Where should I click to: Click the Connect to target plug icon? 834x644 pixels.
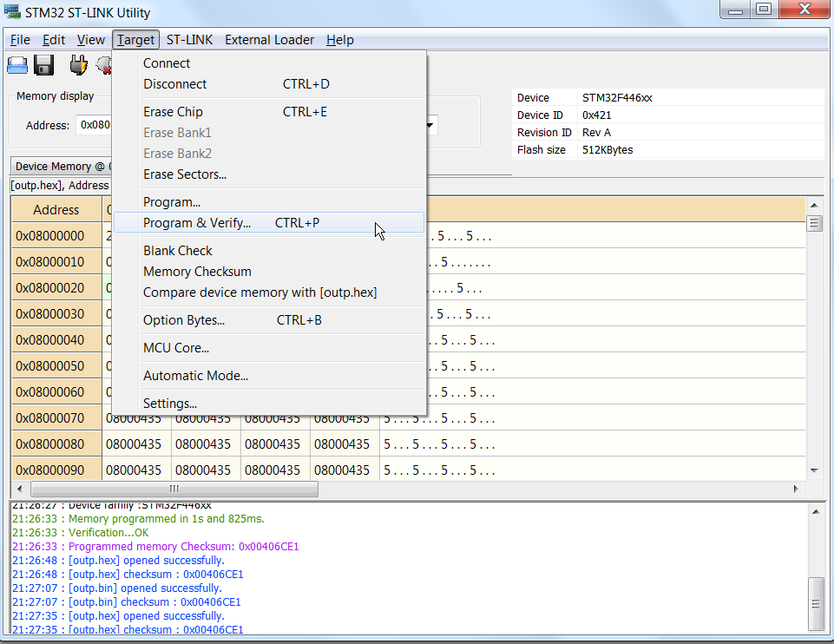point(78,65)
